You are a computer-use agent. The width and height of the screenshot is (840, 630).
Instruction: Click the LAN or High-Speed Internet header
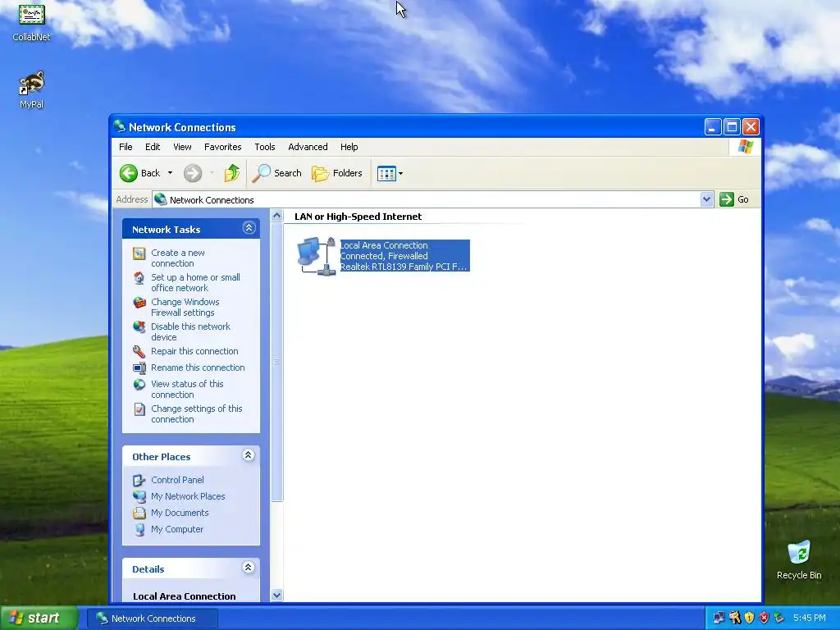pyautogui.click(x=358, y=217)
